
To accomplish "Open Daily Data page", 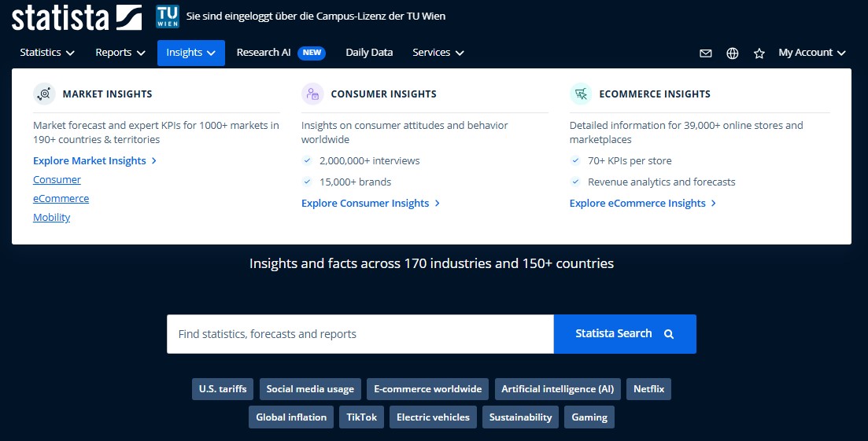I will tap(369, 53).
